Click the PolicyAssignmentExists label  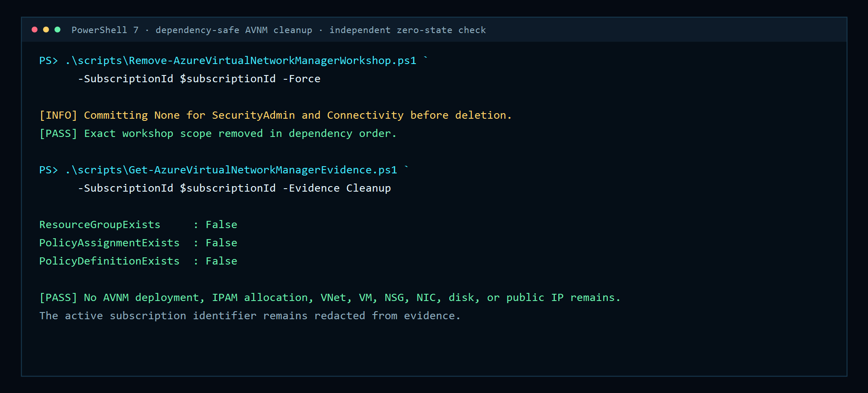pyautogui.click(x=109, y=243)
